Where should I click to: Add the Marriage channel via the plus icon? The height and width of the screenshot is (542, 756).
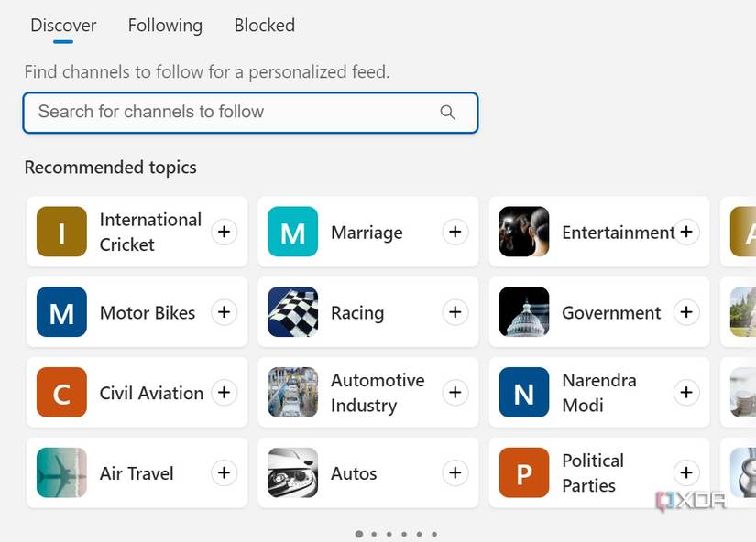click(455, 232)
